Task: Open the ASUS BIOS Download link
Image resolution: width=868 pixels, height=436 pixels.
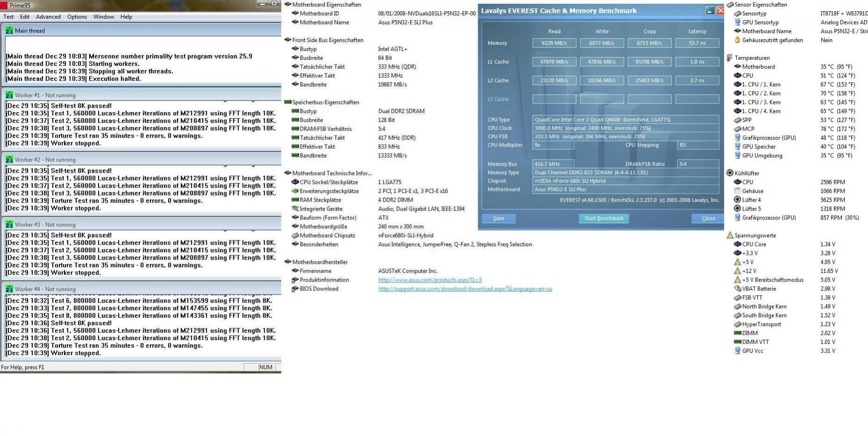Action: pos(465,289)
